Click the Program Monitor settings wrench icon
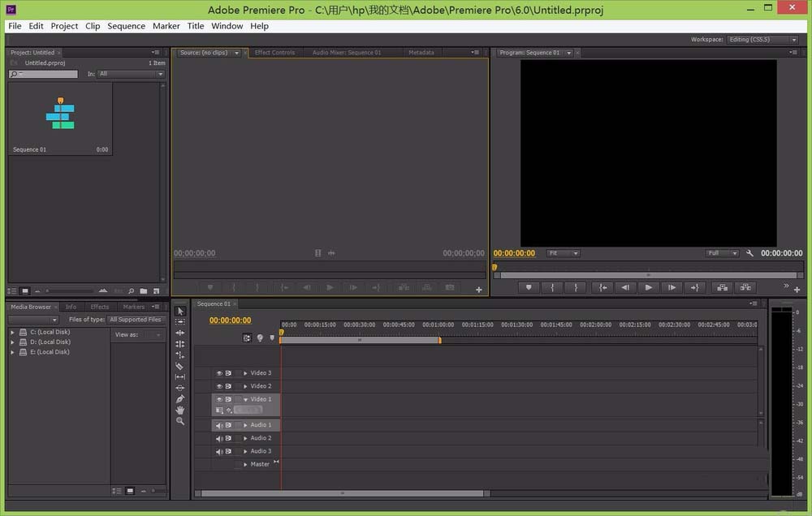812x516 pixels. (x=749, y=253)
